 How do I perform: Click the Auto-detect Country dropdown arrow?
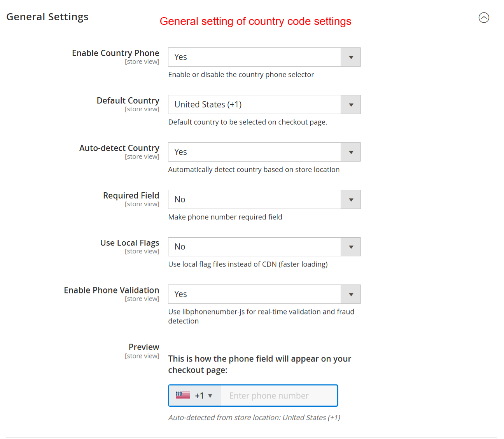pyautogui.click(x=351, y=152)
